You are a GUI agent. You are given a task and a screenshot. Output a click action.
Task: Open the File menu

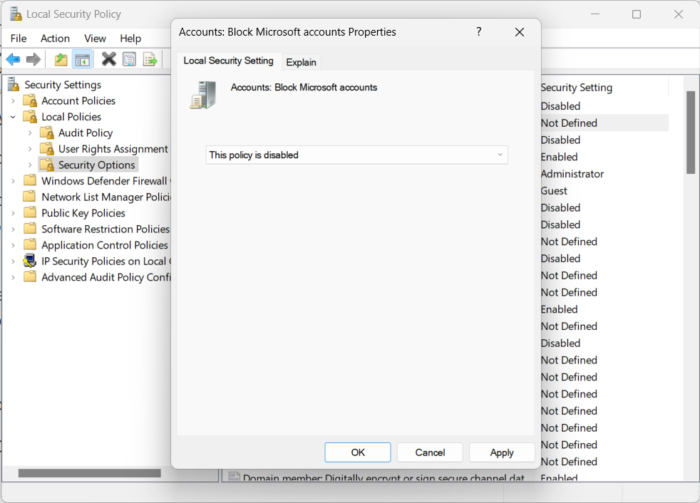[x=18, y=38]
